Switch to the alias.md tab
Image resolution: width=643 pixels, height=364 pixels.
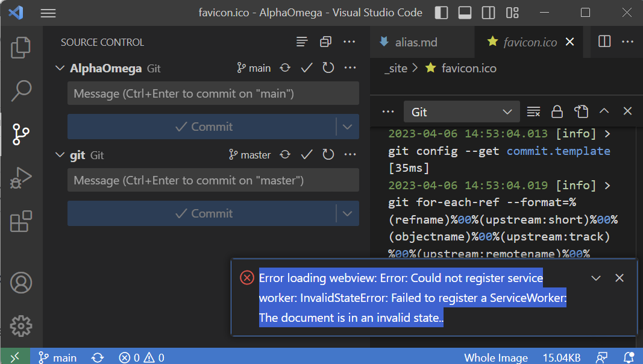(x=422, y=42)
